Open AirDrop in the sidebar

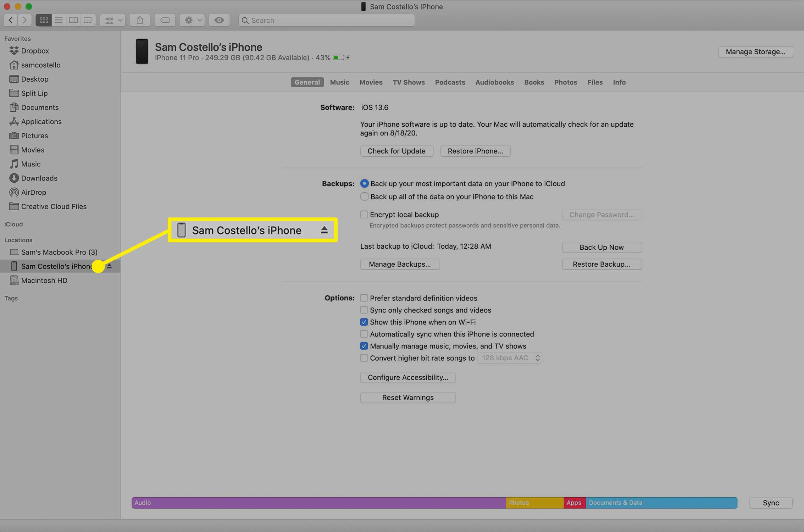coord(60,193)
